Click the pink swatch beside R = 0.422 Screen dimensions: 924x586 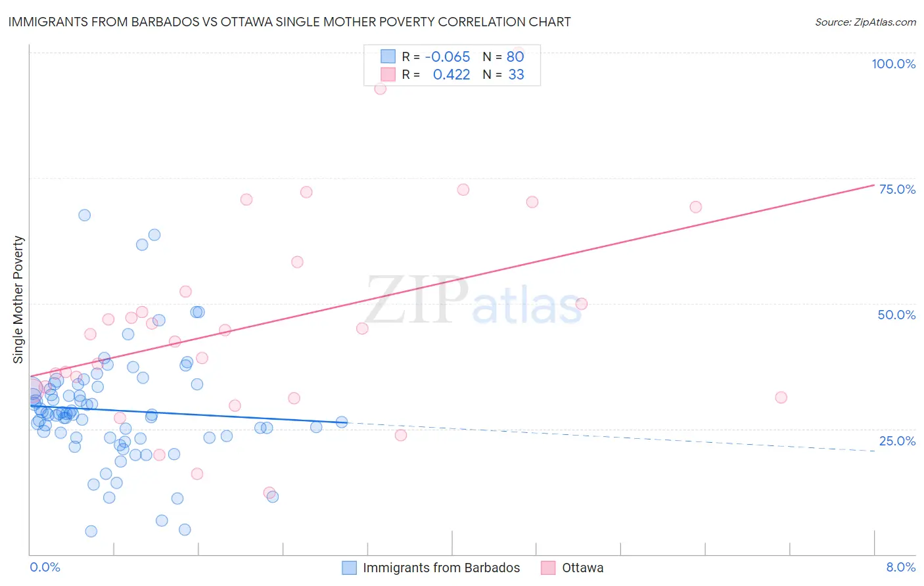[x=388, y=74]
